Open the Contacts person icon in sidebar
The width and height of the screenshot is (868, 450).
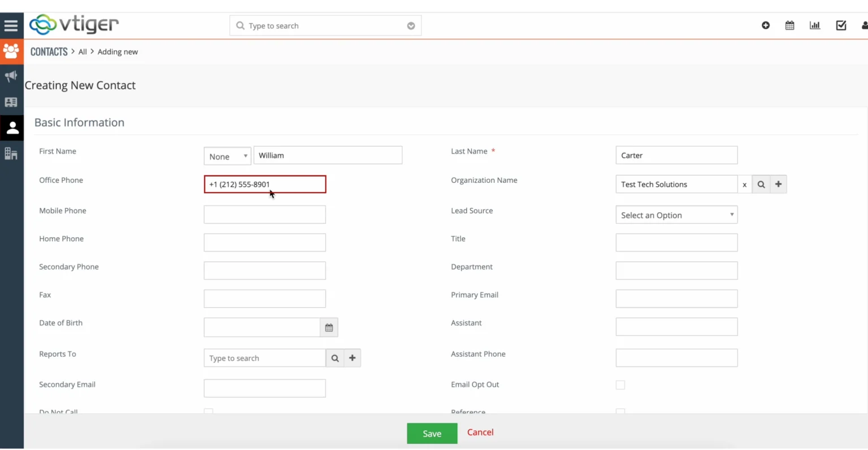pos(11,127)
